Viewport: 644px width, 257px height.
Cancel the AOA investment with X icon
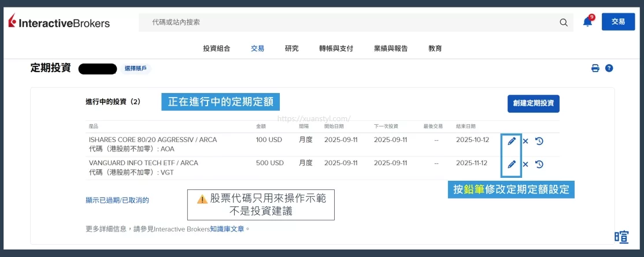click(525, 141)
